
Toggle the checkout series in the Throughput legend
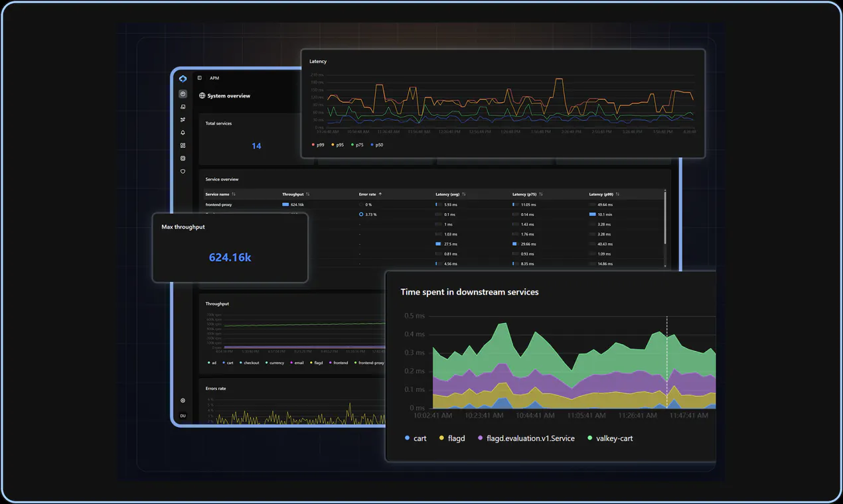[250, 363]
